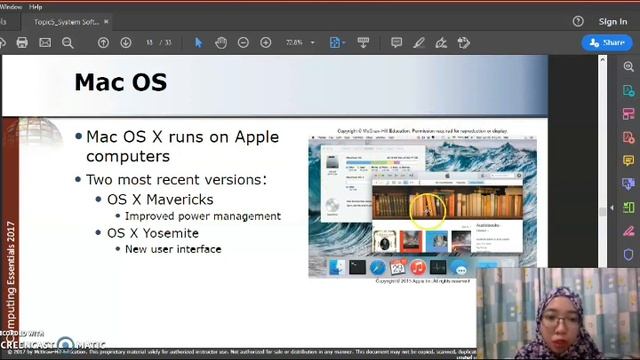
Task: Open purple Send for review tool
Action: (x=629, y=184)
